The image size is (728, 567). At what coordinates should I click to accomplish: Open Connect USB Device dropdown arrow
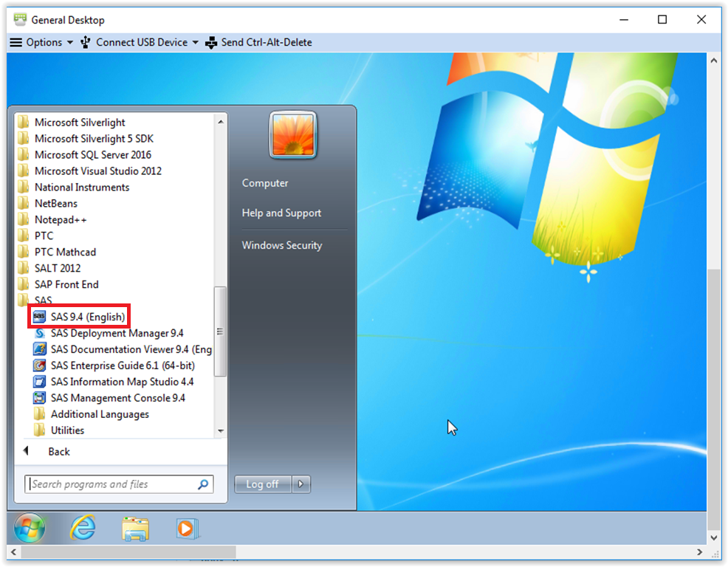coord(196,42)
